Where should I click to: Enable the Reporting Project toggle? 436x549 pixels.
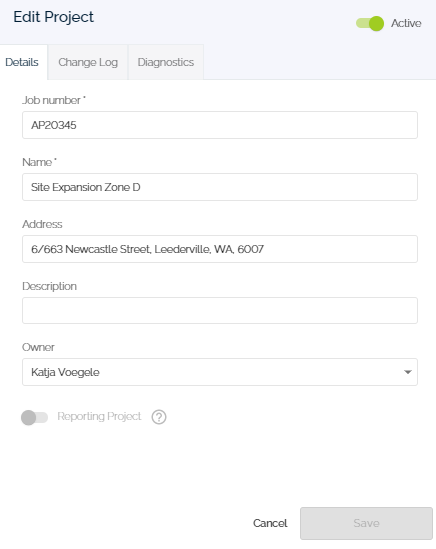[x=34, y=417]
